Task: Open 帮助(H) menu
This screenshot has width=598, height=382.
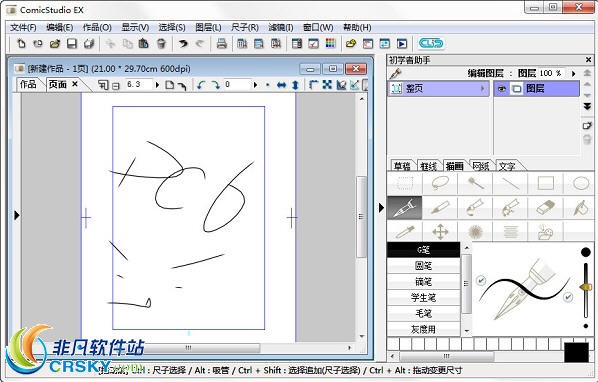Action: [357, 27]
